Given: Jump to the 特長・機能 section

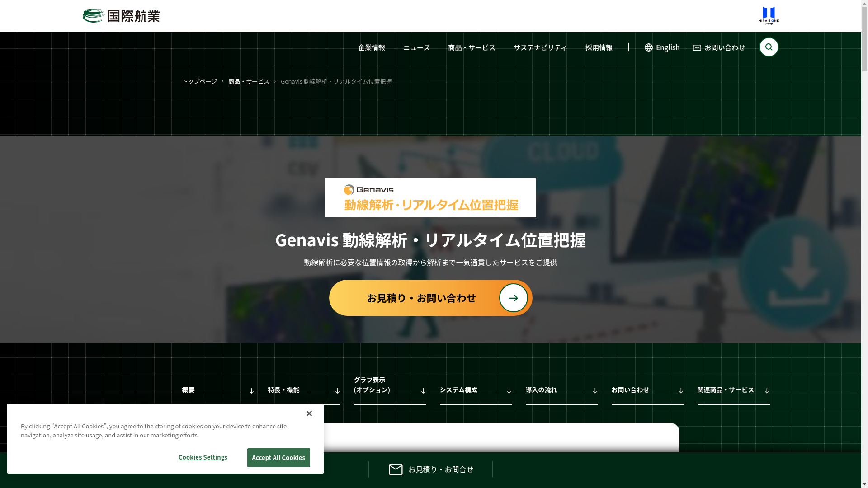Looking at the screenshot, I should 304,390.
